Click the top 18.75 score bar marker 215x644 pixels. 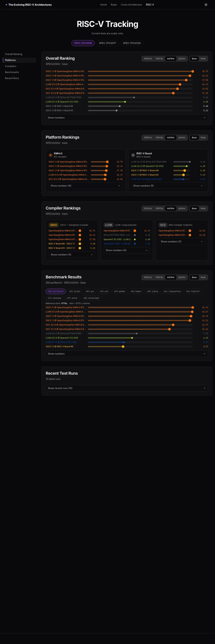coord(193,72)
